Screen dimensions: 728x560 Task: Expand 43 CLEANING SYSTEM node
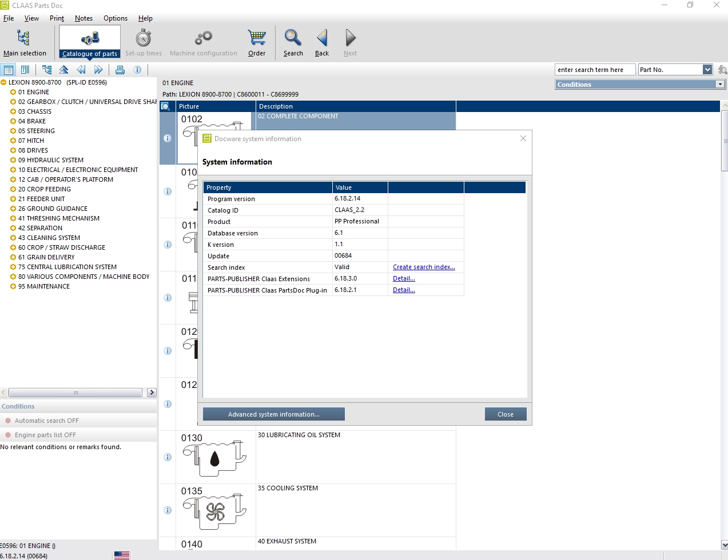[13, 238]
